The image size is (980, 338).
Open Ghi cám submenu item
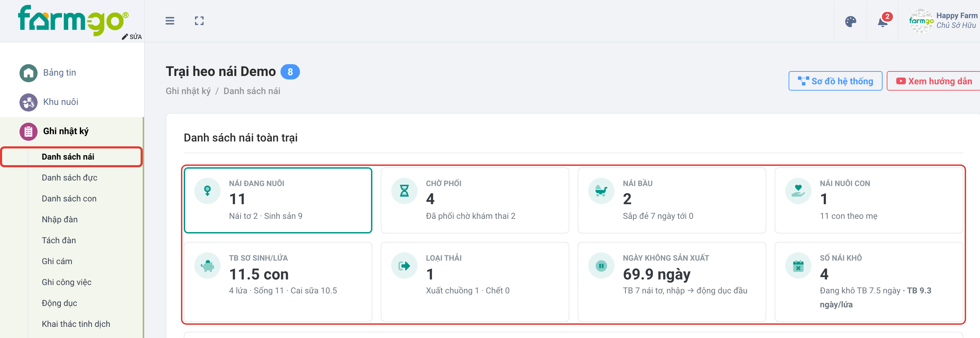(57, 261)
